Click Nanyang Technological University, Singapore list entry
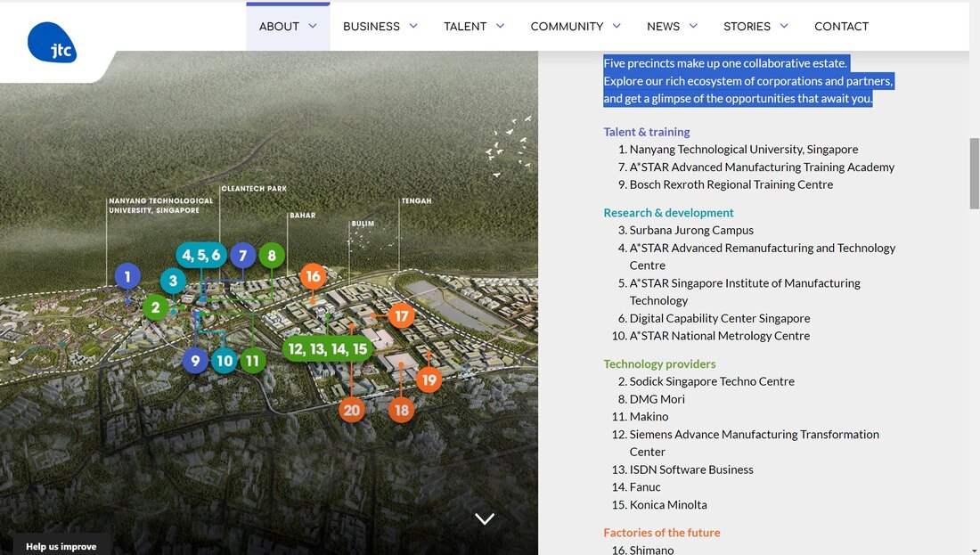The image size is (980, 555). [744, 150]
